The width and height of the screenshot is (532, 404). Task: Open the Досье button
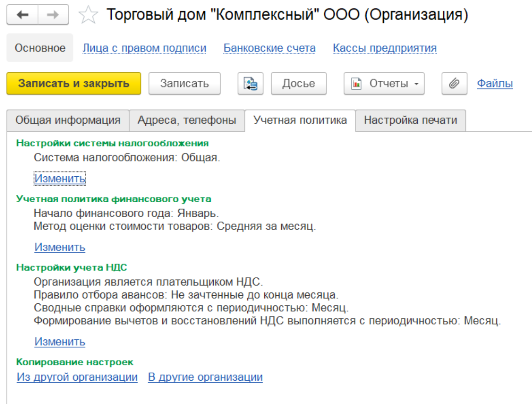(x=299, y=83)
